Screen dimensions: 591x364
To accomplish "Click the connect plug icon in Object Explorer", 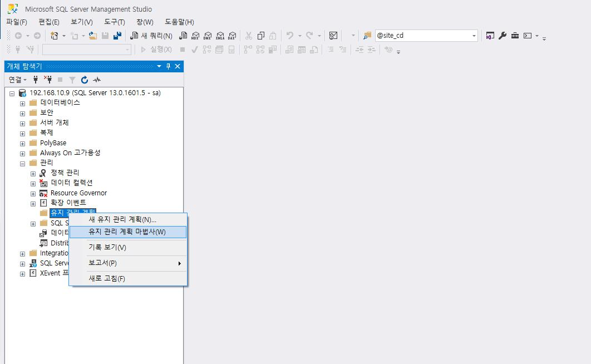I will pos(36,80).
